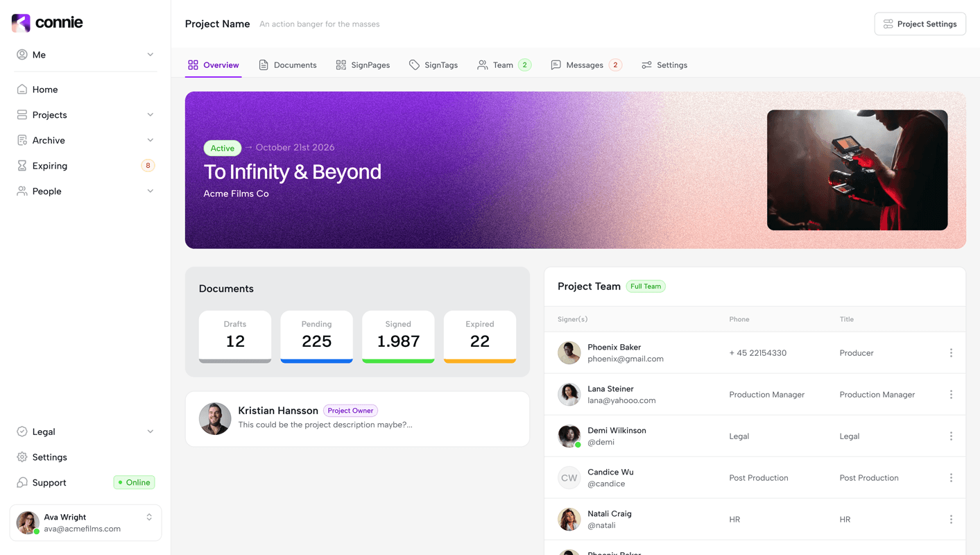This screenshot has height=555, width=980.
Task: Click the Signer(s) column header
Action: point(572,320)
